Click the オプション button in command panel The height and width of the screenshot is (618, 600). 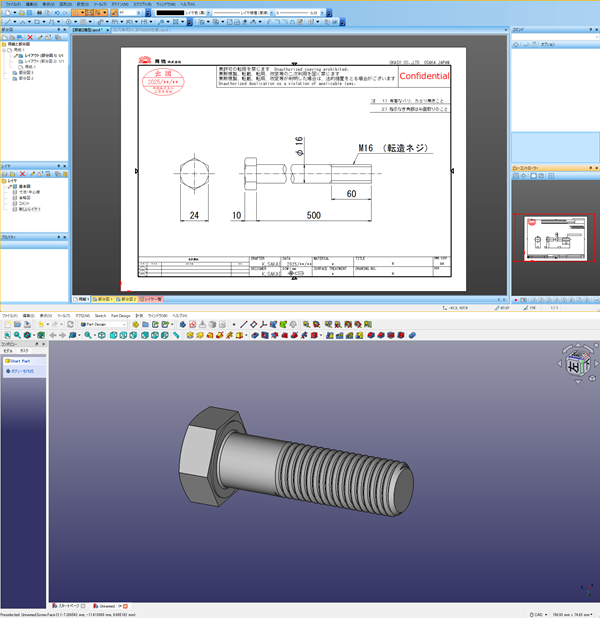pyautogui.click(x=548, y=45)
